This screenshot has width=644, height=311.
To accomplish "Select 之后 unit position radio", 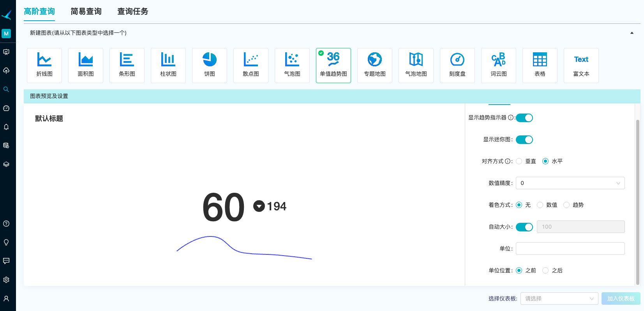I will pyautogui.click(x=545, y=270).
